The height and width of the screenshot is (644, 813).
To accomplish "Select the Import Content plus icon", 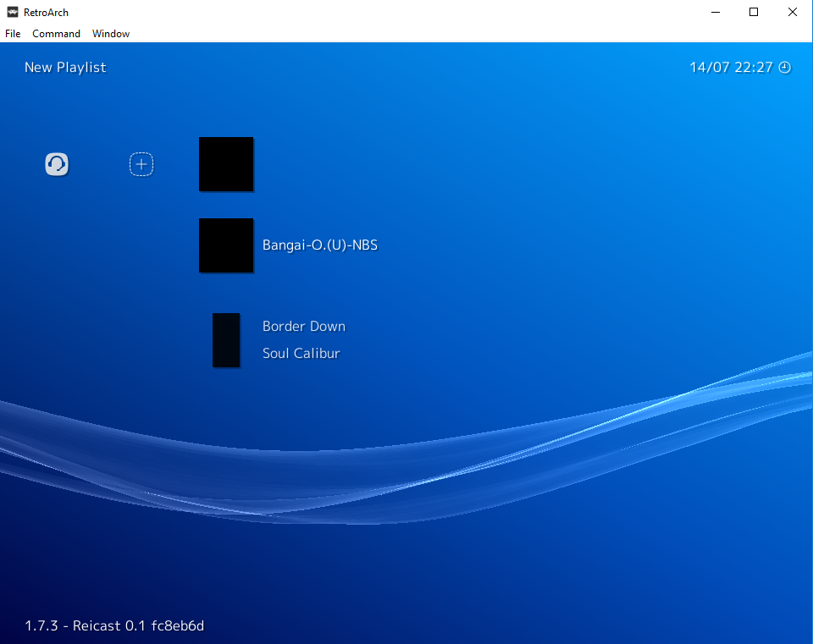I will [141, 164].
